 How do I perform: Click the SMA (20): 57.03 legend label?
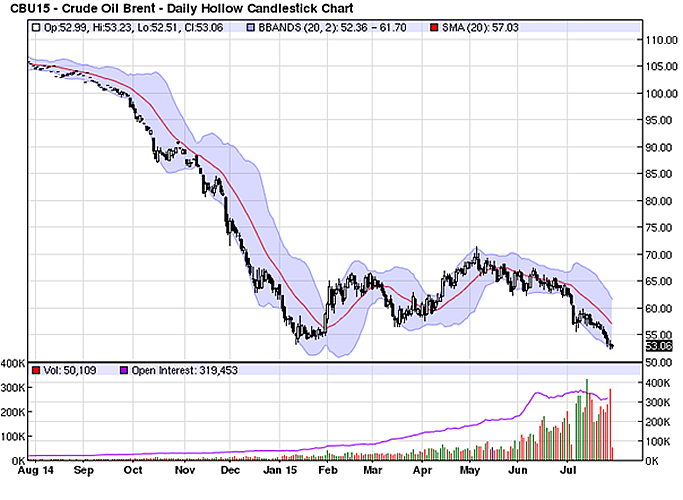[x=457, y=28]
